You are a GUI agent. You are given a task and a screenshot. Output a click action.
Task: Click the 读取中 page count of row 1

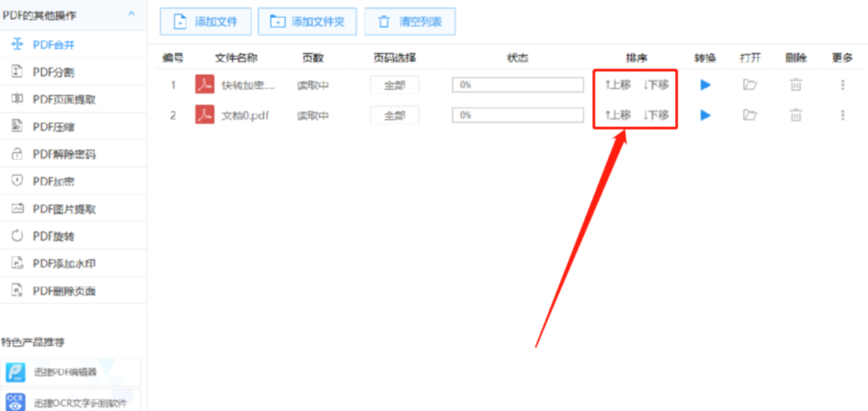(313, 85)
